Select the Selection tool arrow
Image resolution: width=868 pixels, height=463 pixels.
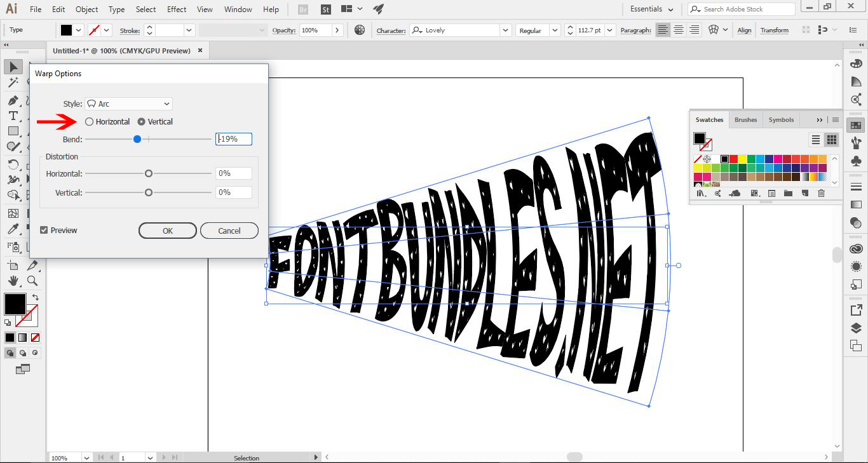coord(13,67)
